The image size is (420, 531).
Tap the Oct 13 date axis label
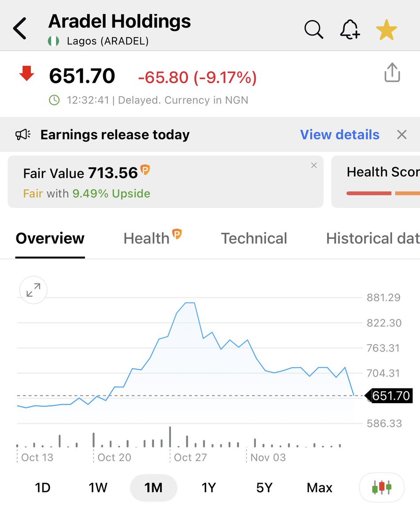pyautogui.click(x=37, y=457)
